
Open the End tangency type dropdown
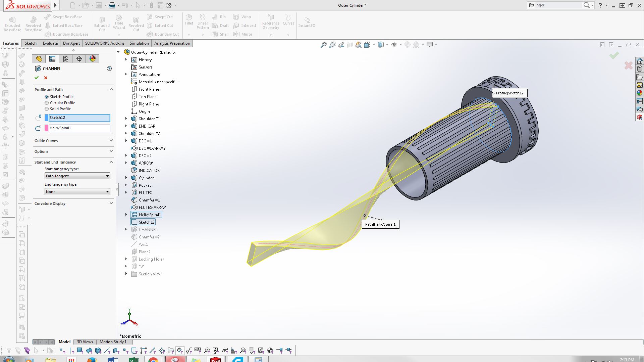point(77,192)
